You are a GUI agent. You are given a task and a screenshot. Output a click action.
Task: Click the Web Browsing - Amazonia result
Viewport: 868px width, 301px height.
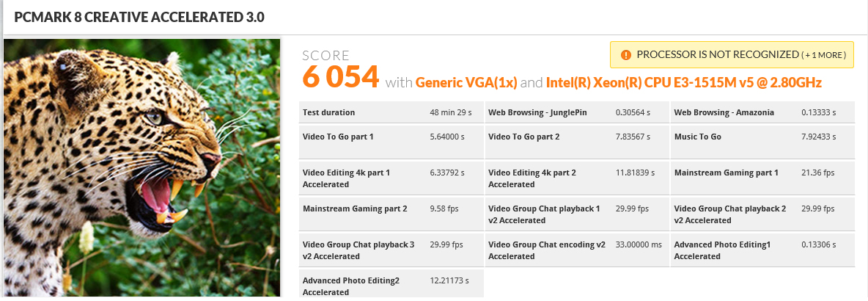tap(762, 112)
